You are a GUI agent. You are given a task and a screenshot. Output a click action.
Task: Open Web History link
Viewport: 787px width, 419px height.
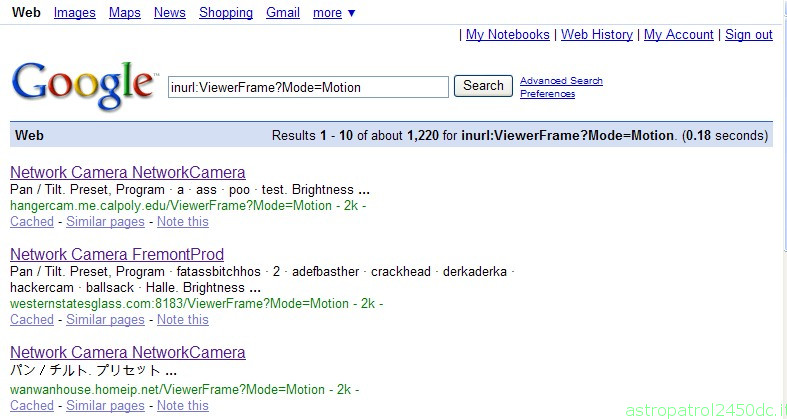click(x=597, y=35)
